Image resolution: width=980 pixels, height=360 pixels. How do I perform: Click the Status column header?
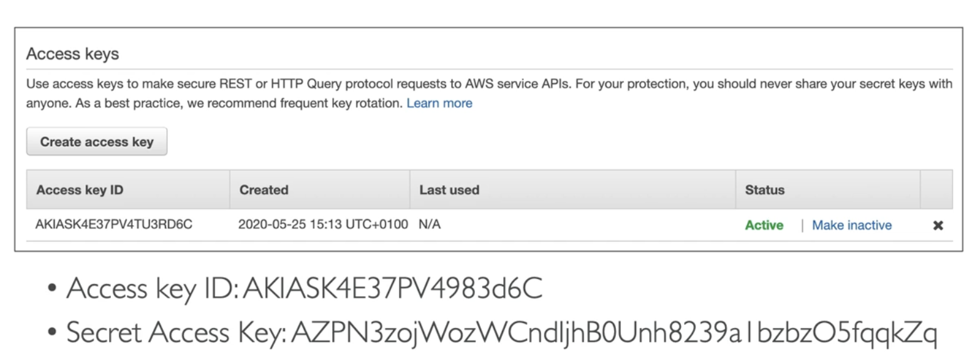click(x=764, y=189)
